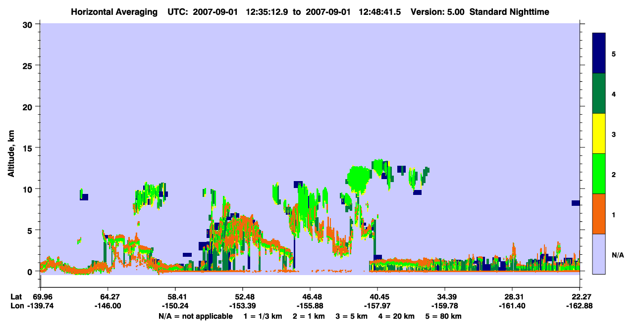
Task: Click 'Standard Nighttime' in the title
Action: (x=509, y=11)
